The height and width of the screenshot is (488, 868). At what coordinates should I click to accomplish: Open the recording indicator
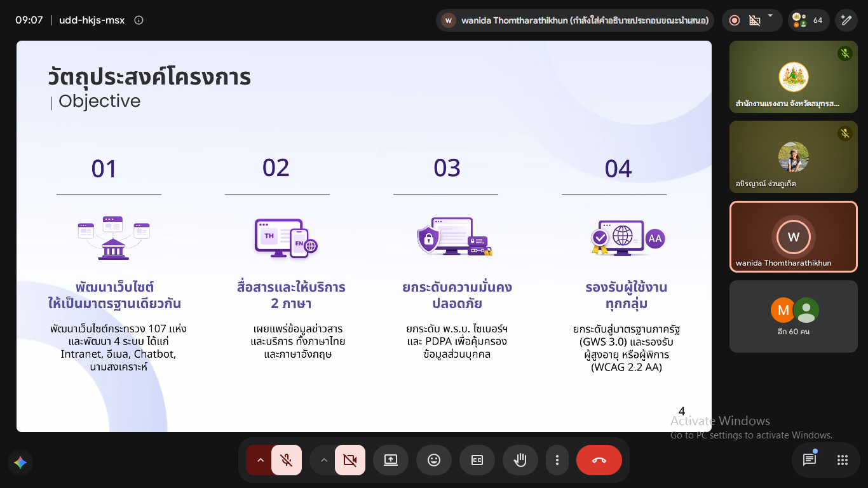(x=735, y=20)
